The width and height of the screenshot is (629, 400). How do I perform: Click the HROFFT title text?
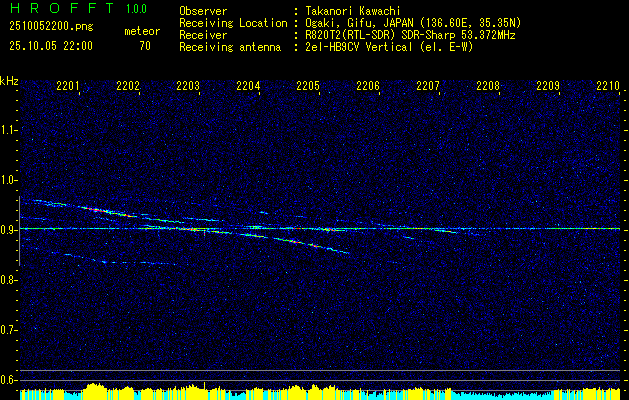62,8
